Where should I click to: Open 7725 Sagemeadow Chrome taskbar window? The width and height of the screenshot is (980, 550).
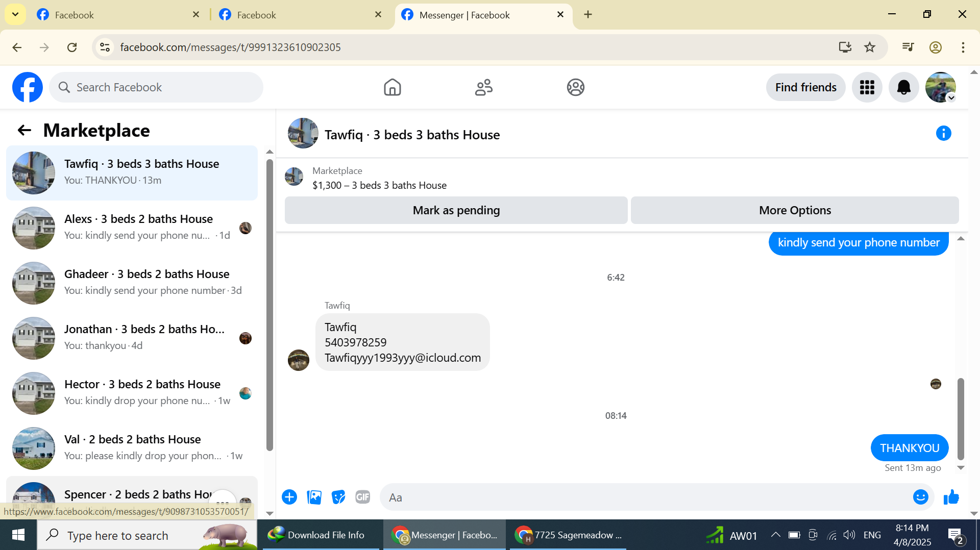point(568,535)
